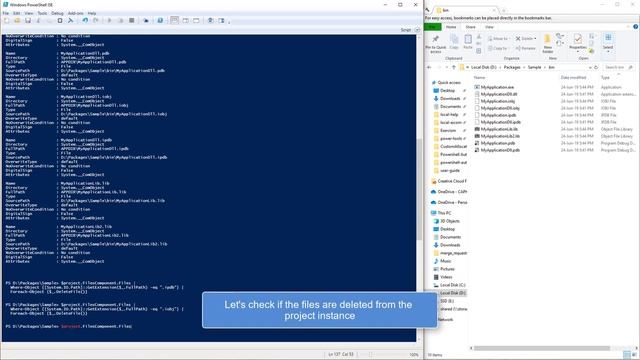
Task: Click the Show Command Window icon
Action: (x=210, y=20)
